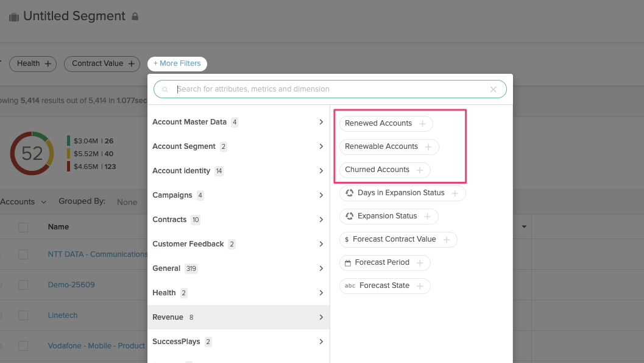Click the briefcase icon beside Untitled Segment

pos(14,17)
